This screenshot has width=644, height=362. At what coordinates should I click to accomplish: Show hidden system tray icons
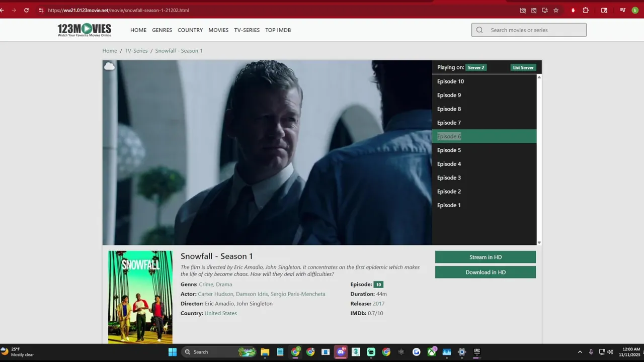(580, 352)
